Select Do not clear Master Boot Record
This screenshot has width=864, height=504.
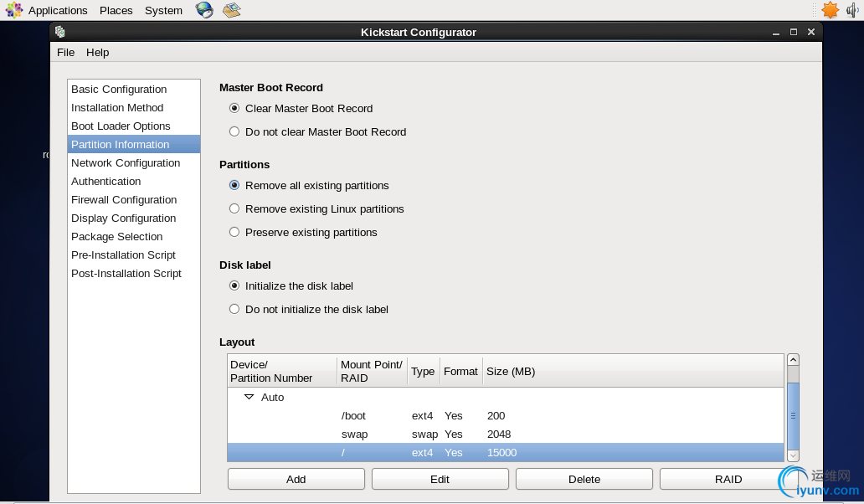pos(234,131)
